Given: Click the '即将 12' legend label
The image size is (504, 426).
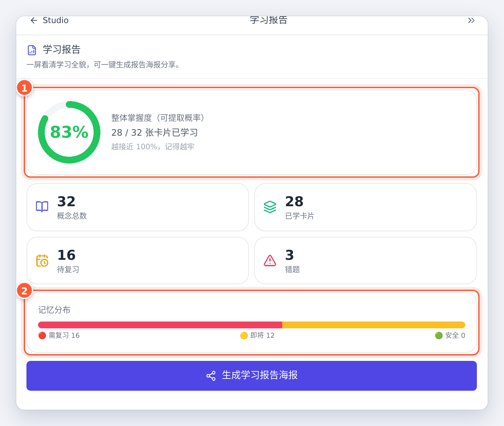Looking at the screenshot, I should [263, 336].
